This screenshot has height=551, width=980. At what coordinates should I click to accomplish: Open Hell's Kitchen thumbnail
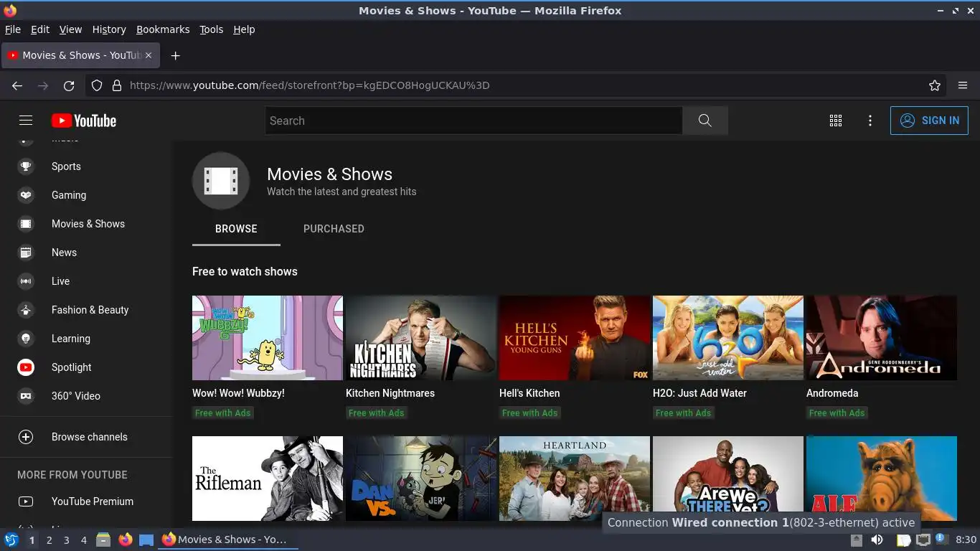coord(575,338)
